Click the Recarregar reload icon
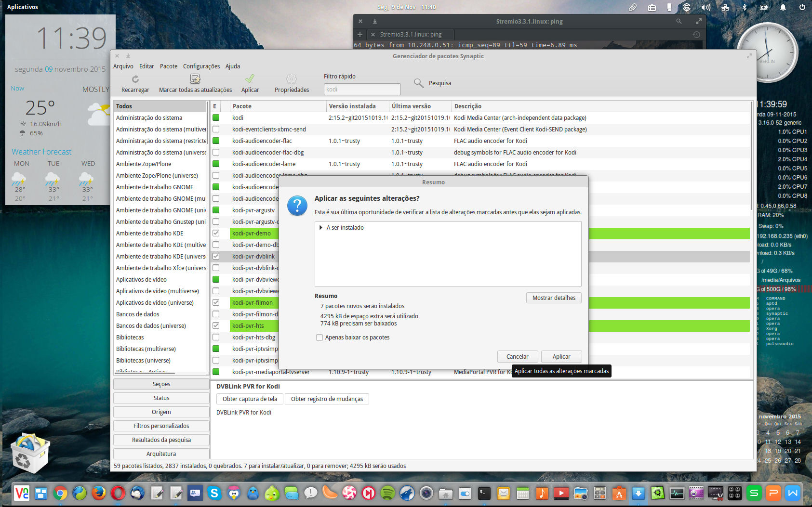 [x=135, y=79]
